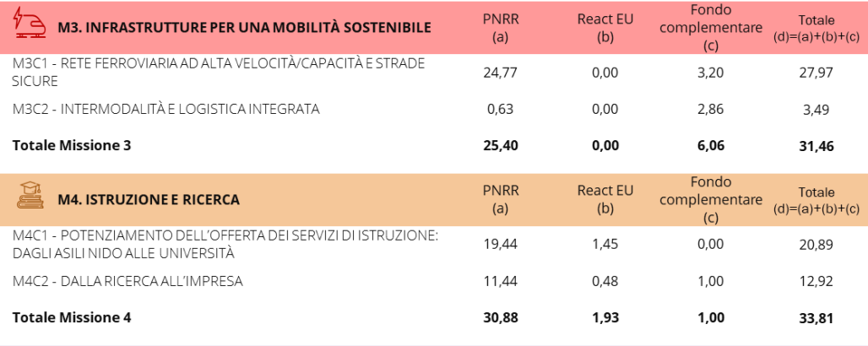Viewport: 868px width, 346px height.
Task: Click the 1,45 React EU value for M4C1
Action: [605, 245]
